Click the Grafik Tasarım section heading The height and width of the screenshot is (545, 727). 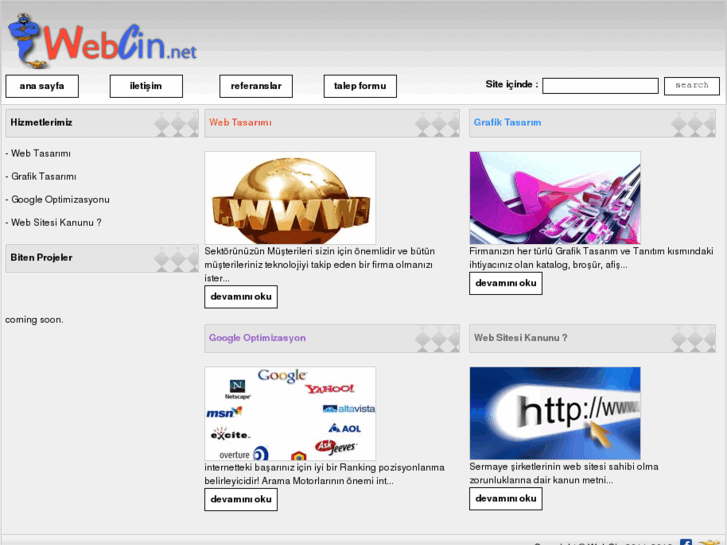click(507, 122)
